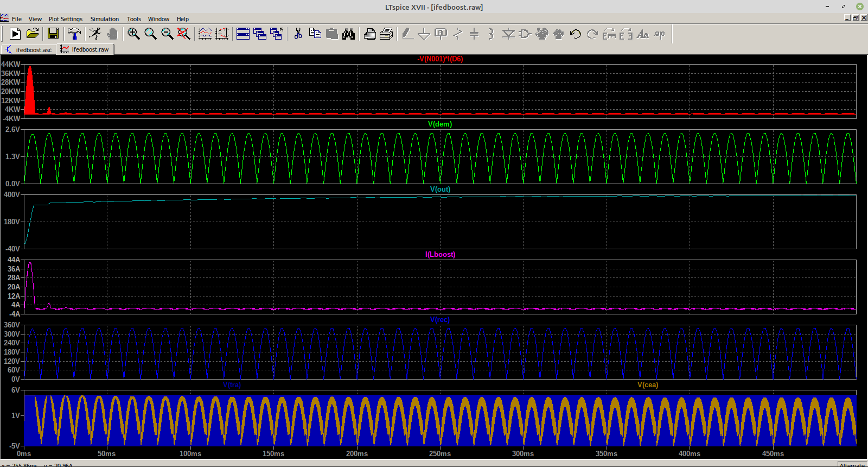Click the Zoom Full Extents icon
This screenshot has width=868, height=467.
click(184, 34)
